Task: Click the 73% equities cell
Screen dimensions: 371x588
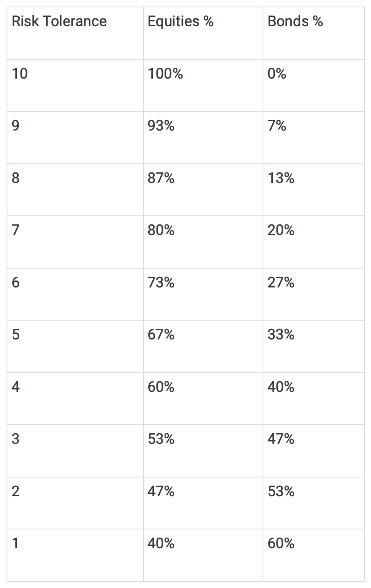Action: 203,294
